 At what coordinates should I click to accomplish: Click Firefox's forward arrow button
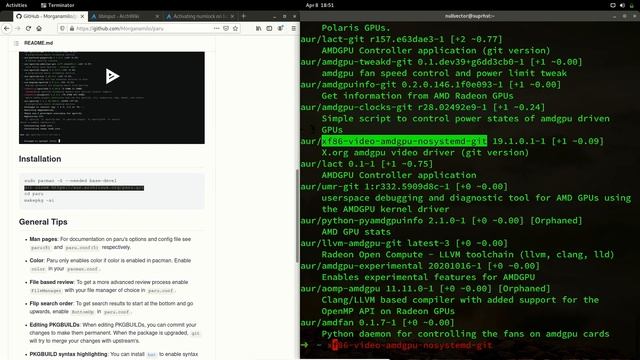(x=17, y=29)
